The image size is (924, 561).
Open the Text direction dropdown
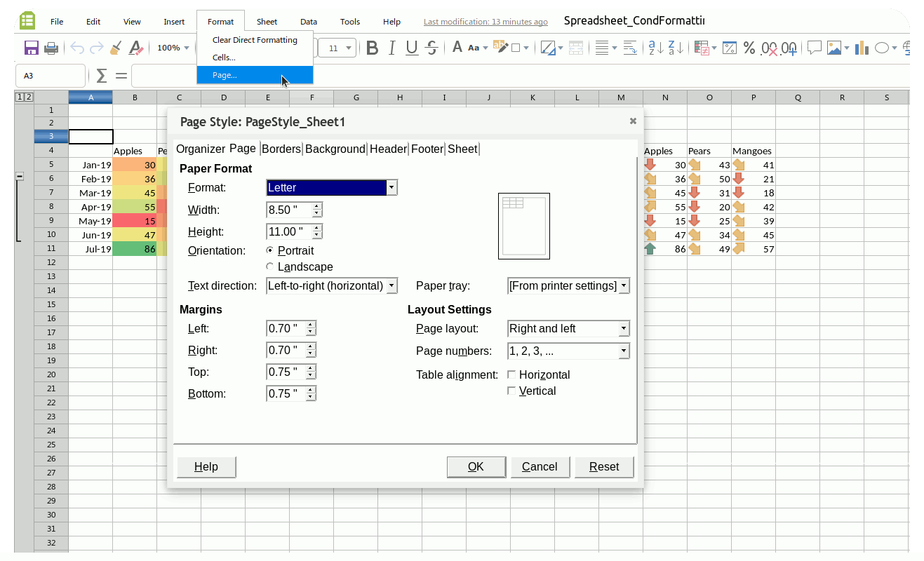click(x=391, y=285)
